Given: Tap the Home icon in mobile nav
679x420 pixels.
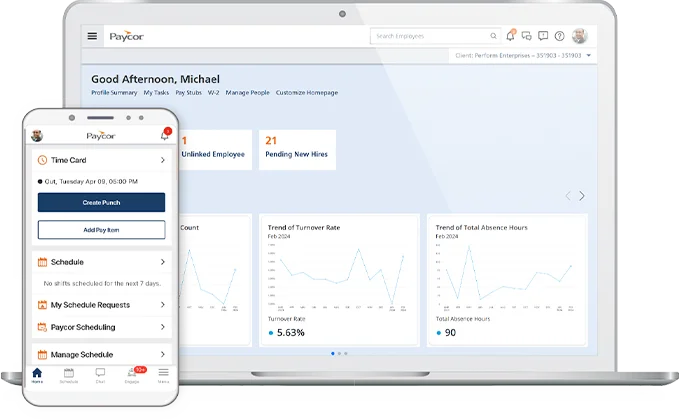Looking at the screenshot, I should click(37, 375).
